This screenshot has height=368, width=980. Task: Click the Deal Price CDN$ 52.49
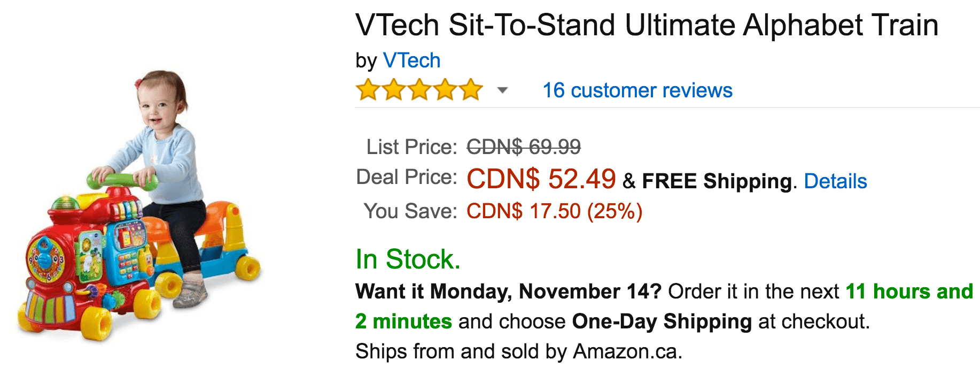coord(541,179)
